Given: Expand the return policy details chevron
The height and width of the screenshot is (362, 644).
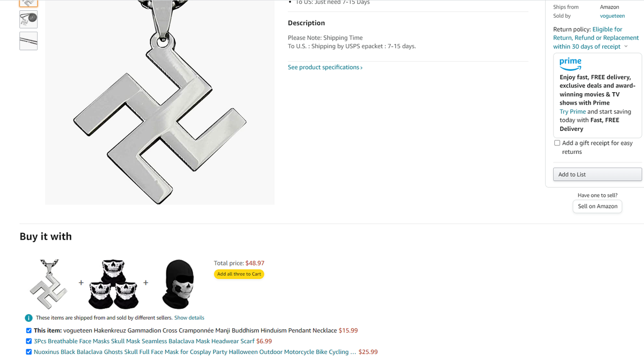Looking at the screenshot, I should point(626,47).
